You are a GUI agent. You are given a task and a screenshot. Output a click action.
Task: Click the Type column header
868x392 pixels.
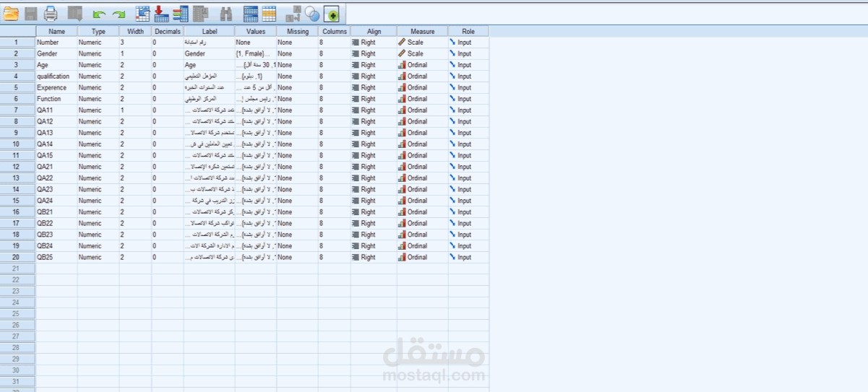tap(98, 31)
